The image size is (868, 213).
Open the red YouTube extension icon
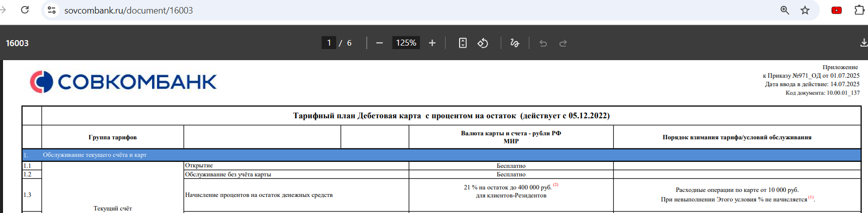(x=836, y=10)
